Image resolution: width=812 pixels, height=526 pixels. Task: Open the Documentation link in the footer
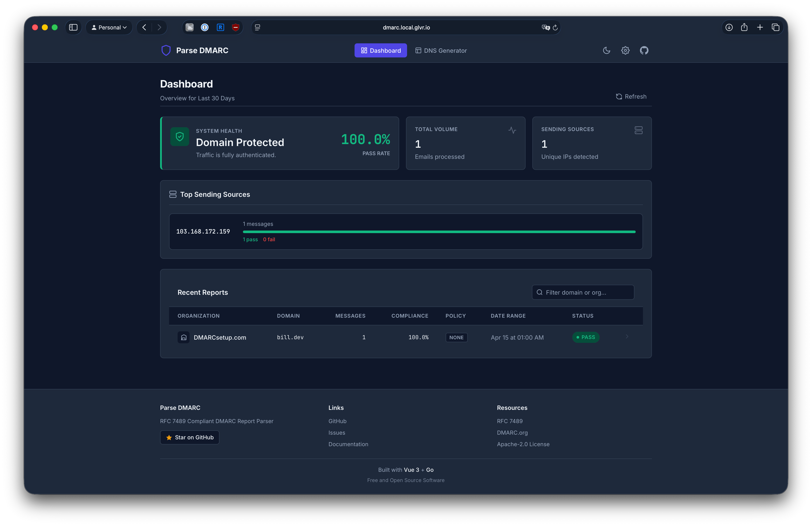[348, 444]
